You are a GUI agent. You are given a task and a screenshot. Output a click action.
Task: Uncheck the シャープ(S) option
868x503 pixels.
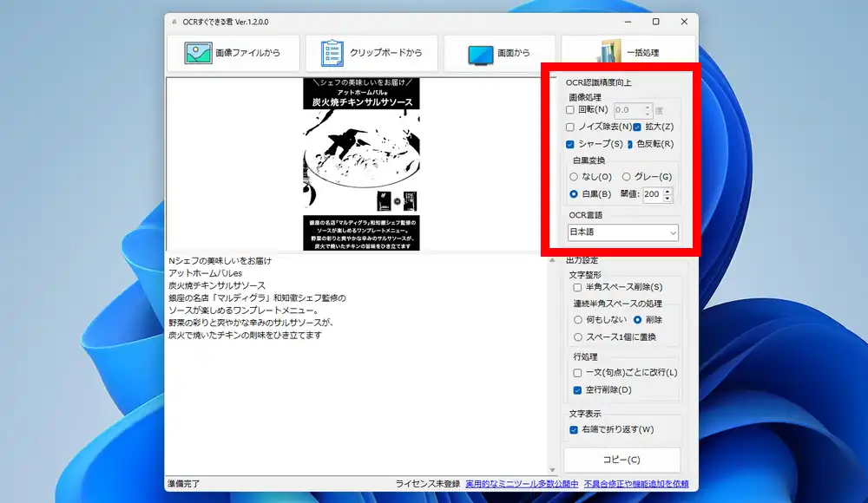569,144
